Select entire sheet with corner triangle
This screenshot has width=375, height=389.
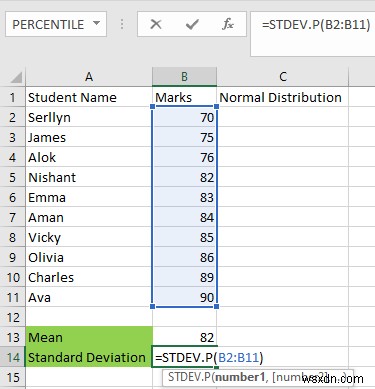pyautogui.click(x=16, y=77)
